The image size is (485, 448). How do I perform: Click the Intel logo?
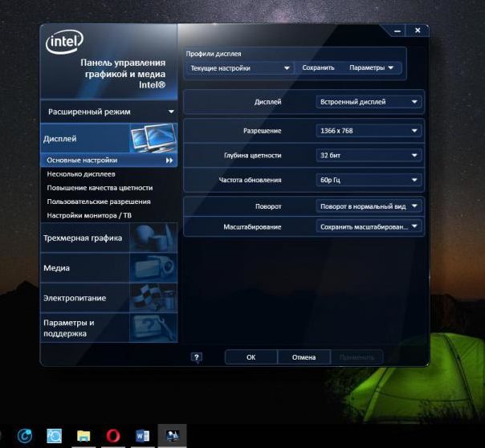pyautogui.click(x=64, y=42)
